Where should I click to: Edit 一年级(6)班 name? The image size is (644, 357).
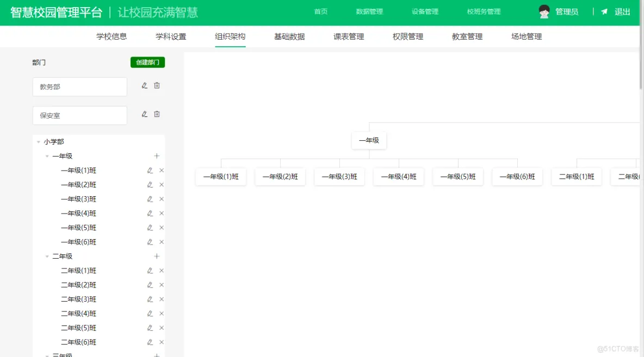pyautogui.click(x=150, y=242)
